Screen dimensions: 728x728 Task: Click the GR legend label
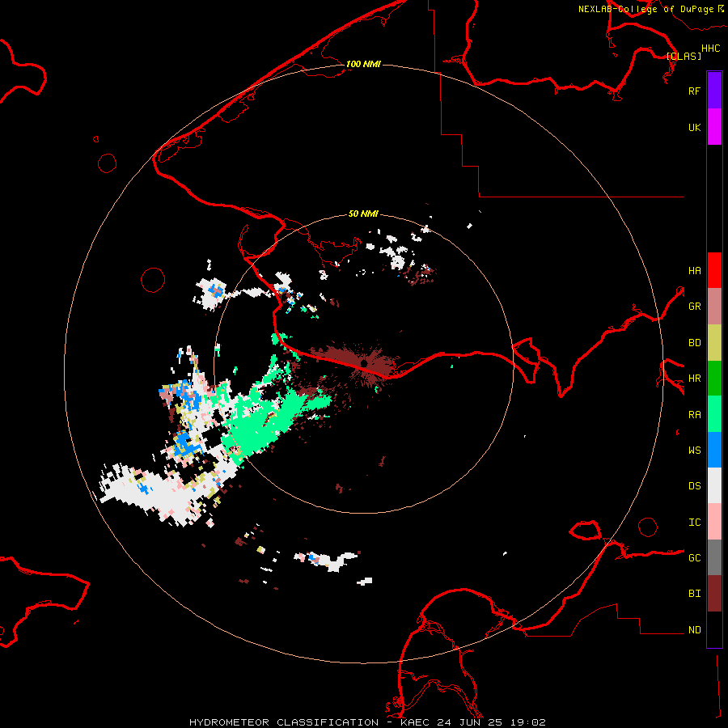[x=694, y=307]
